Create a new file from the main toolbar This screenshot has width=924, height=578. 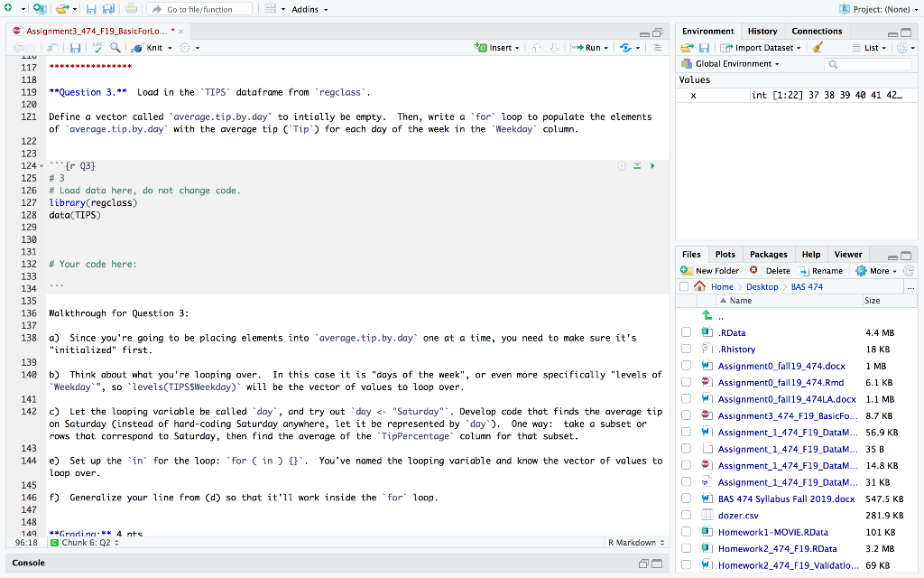point(8,9)
